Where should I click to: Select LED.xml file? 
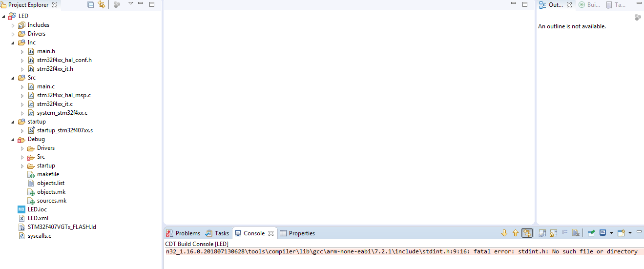[x=38, y=218]
